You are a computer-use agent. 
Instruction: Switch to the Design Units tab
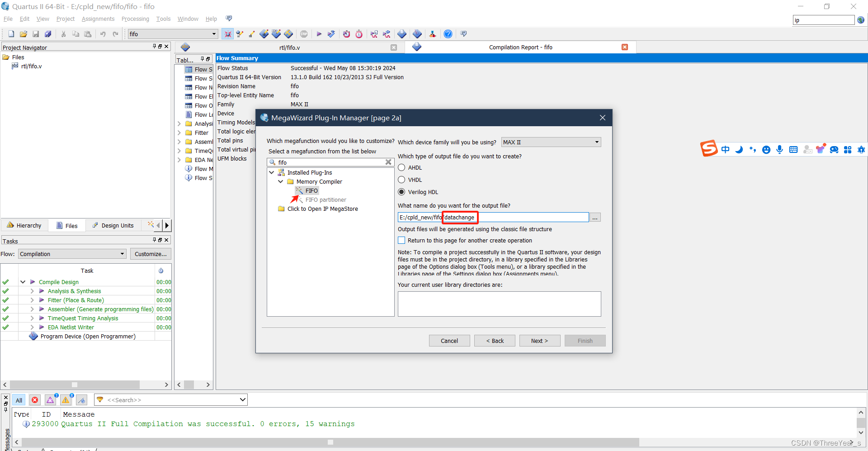[113, 225]
